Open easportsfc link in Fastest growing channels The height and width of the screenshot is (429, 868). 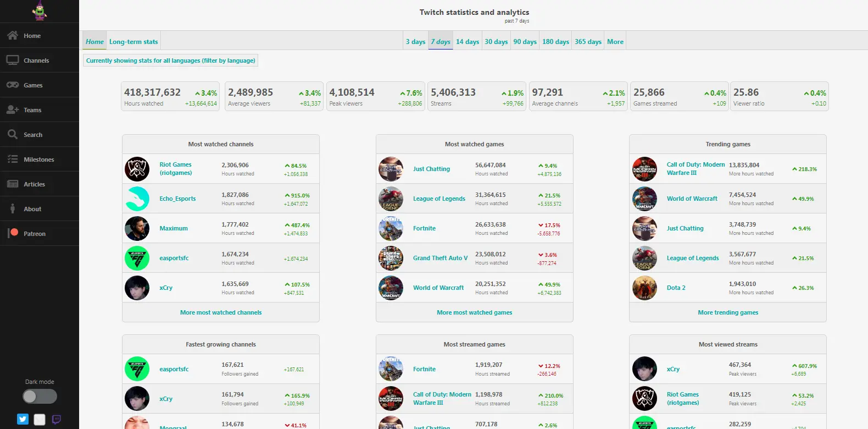pyautogui.click(x=174, y=369)
